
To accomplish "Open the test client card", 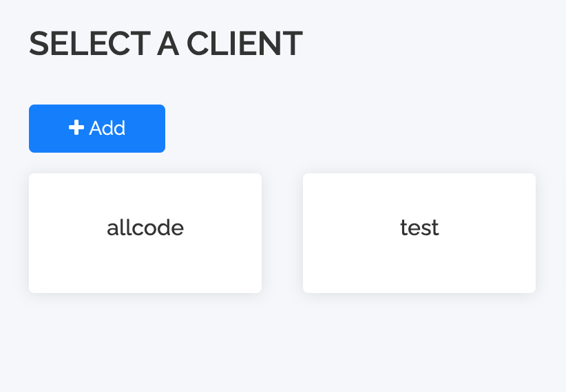I will pos(419,233).
